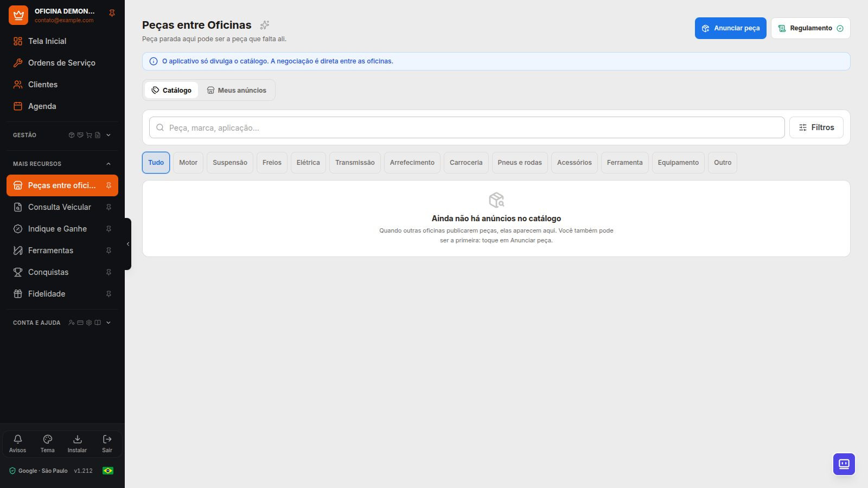Screen dimensions: 868x488
Task: Toggle pin next to workshop name header
Action: pos(112,13)
